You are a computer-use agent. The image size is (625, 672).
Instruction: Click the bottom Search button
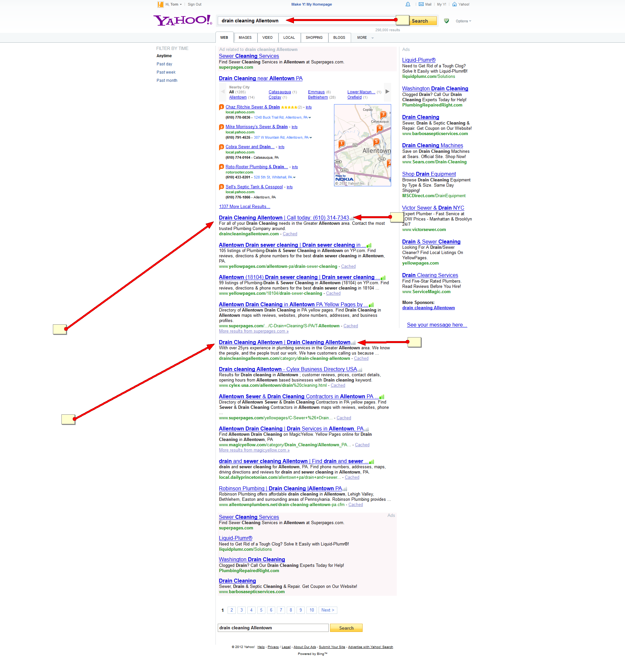(346, 628)
